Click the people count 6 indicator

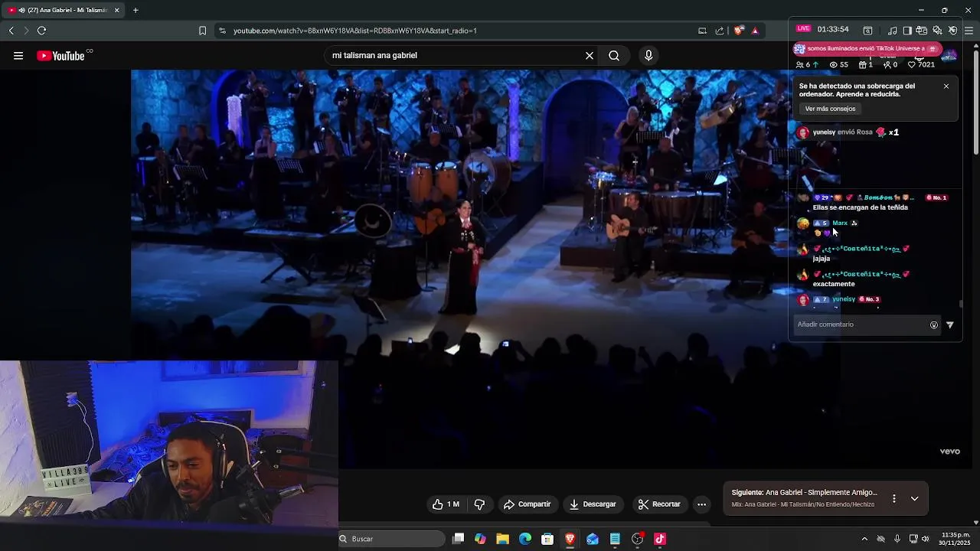(x=807, y=65)
